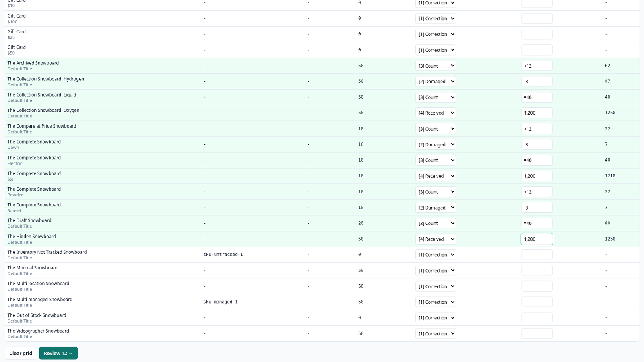Focus adjustment field for Inventory Not Tracked Snowboard
Viewport: 644px width, 362px height.
(537, 255)
